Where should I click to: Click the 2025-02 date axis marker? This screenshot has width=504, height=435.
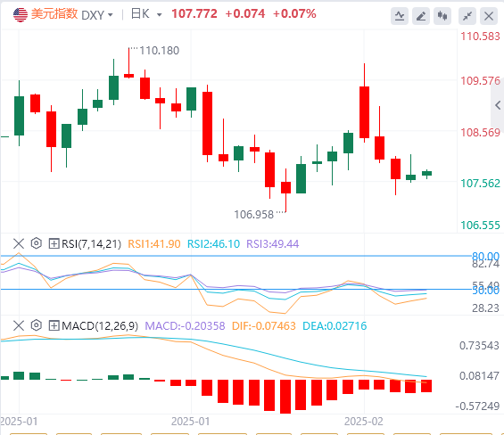point(364,422)
